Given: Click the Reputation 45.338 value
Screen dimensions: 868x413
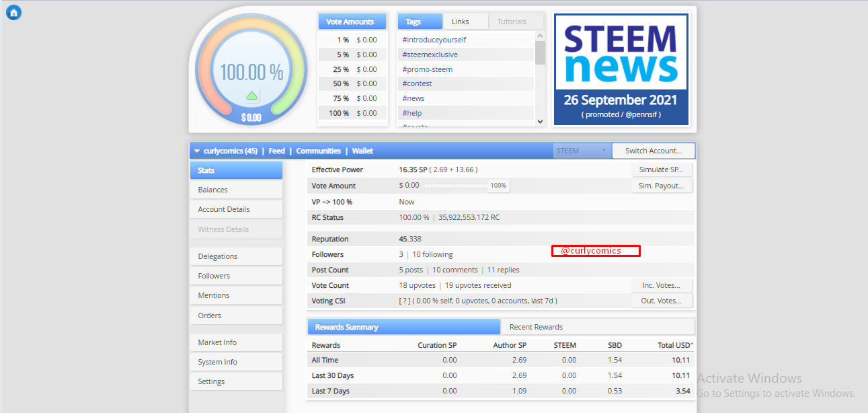Looking at the screenshot, I should tap(410, 239).
